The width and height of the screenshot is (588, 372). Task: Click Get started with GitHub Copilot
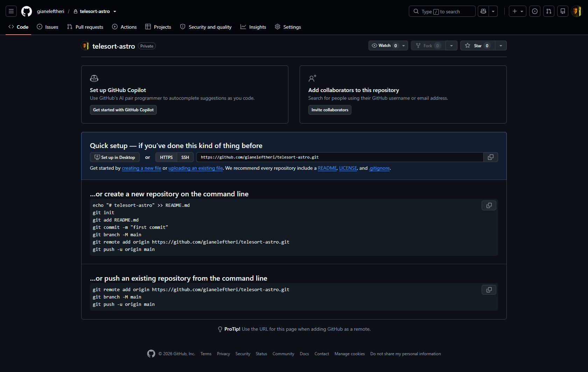(x=123, y=110)
